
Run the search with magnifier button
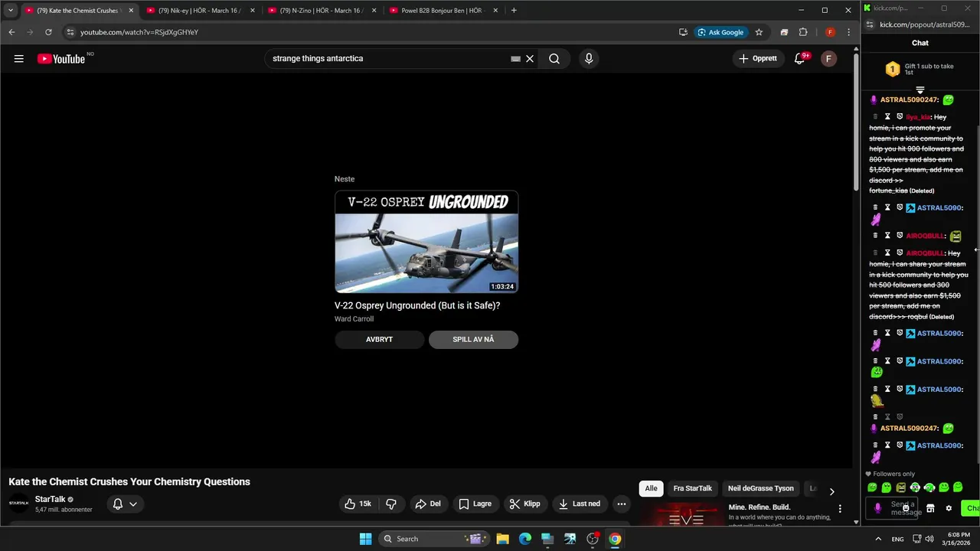click(554, 59)
